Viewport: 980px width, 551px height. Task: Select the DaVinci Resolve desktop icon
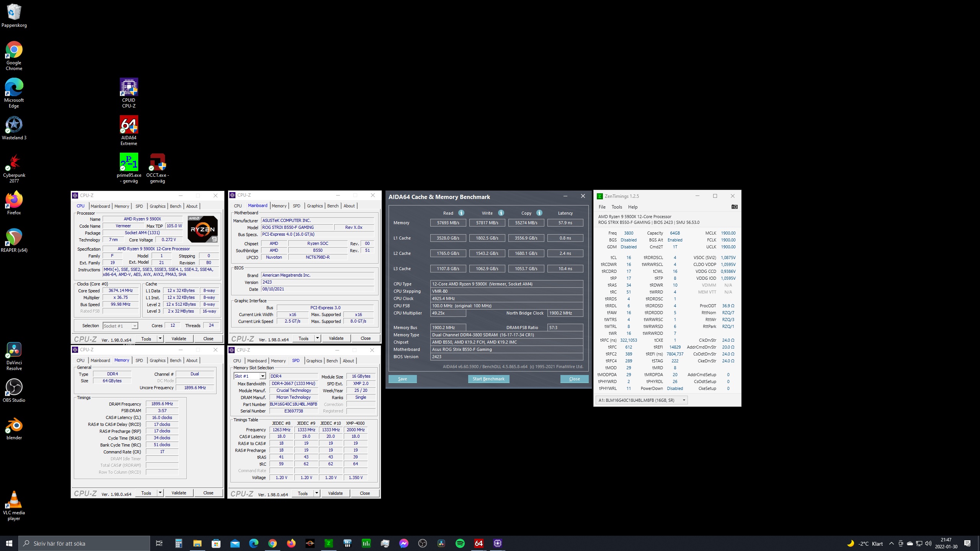14,356
